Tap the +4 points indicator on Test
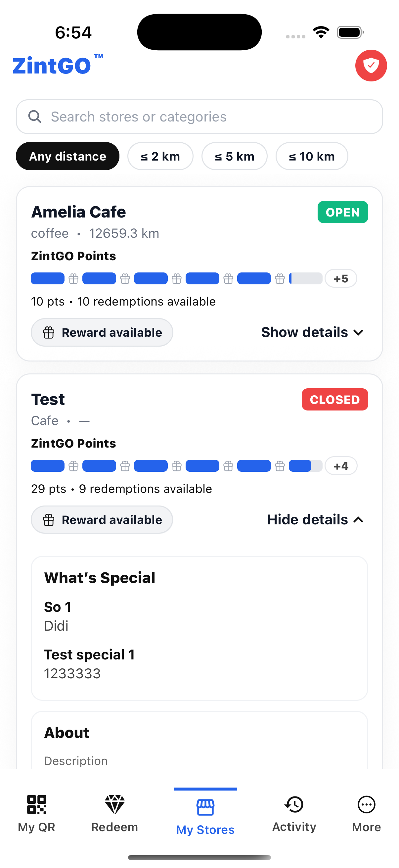Image resolution: width=399 pixels, height=868 pixels. (x=341, y=466)
